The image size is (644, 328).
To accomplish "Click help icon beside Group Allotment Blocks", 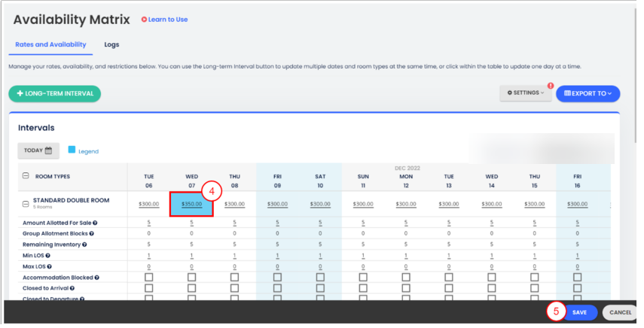I will coord(92,234).
